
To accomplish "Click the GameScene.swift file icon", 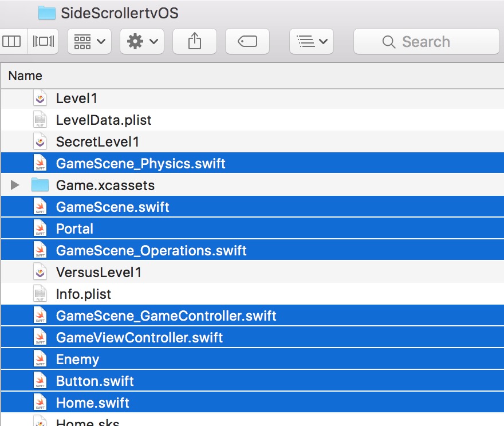I will pyautogui.click(x=40, y=207).
